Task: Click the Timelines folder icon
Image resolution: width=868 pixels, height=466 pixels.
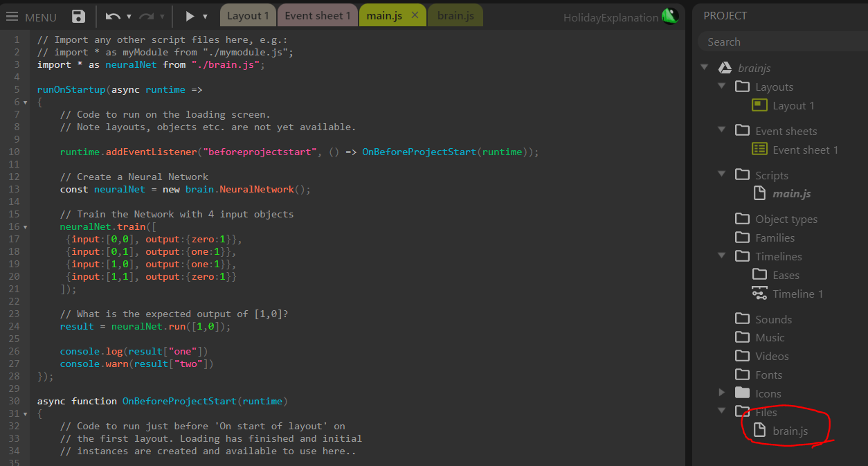Action: [x=743, y=256]
